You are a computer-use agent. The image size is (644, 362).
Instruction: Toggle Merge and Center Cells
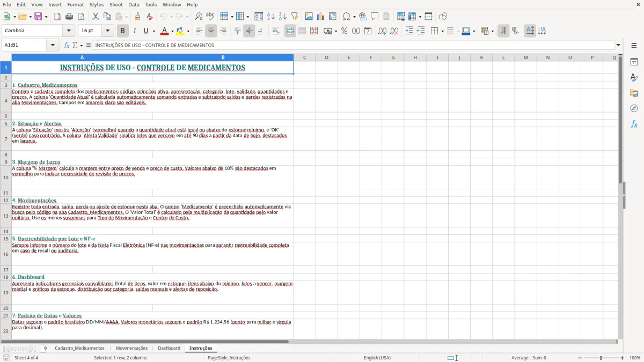click(290, 31)
